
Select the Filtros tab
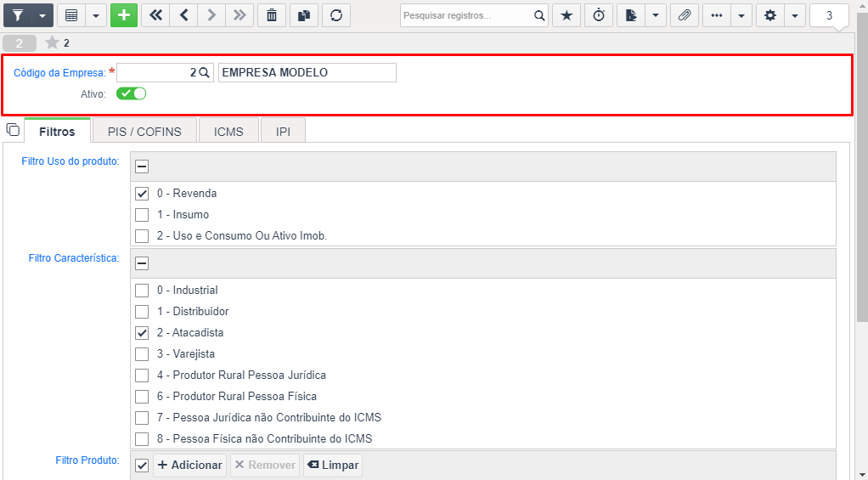coord(57,132)
